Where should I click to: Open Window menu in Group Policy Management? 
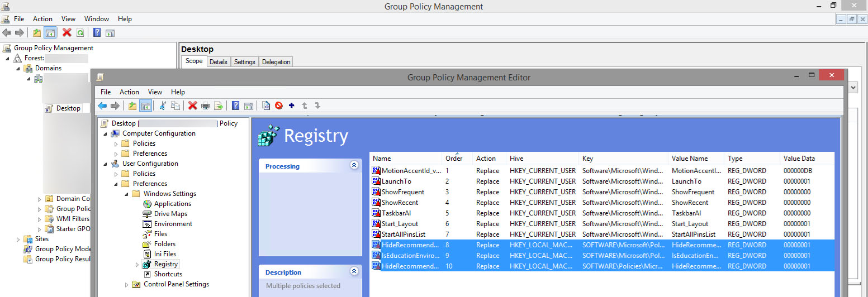96,19
